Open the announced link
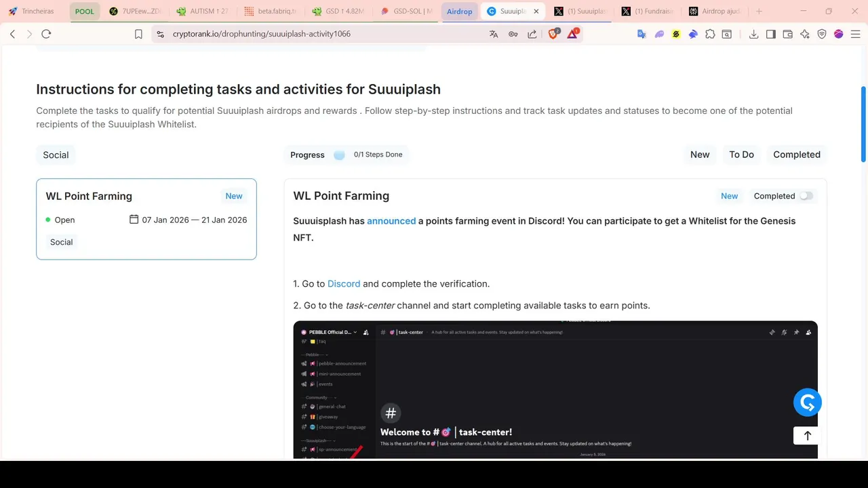Screen dimensions: 868x488 (x=391, y=221)
